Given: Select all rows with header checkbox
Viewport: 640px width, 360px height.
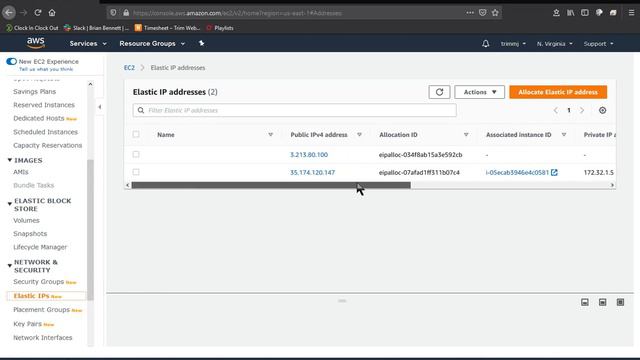Looking at the screenshot, I should coord(136,134).
